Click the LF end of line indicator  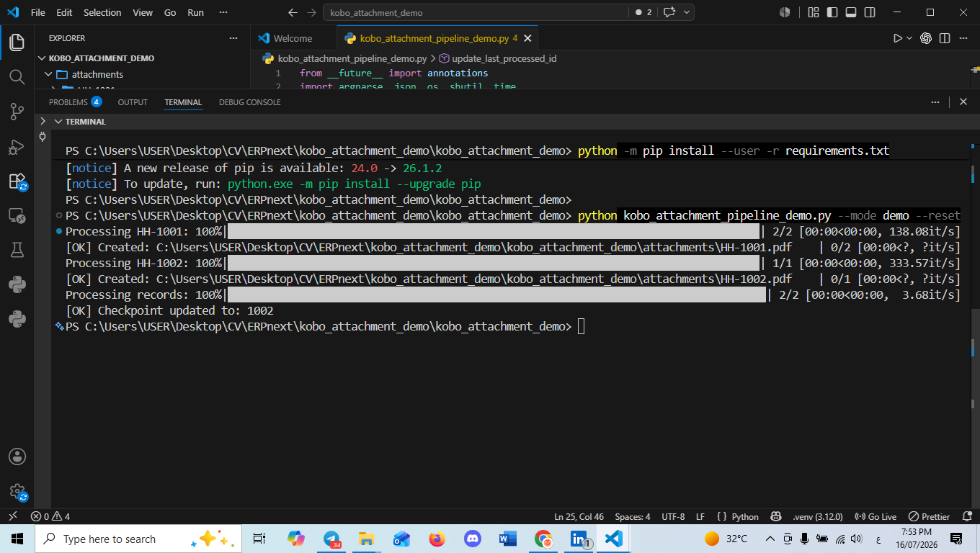coord(700,516)
